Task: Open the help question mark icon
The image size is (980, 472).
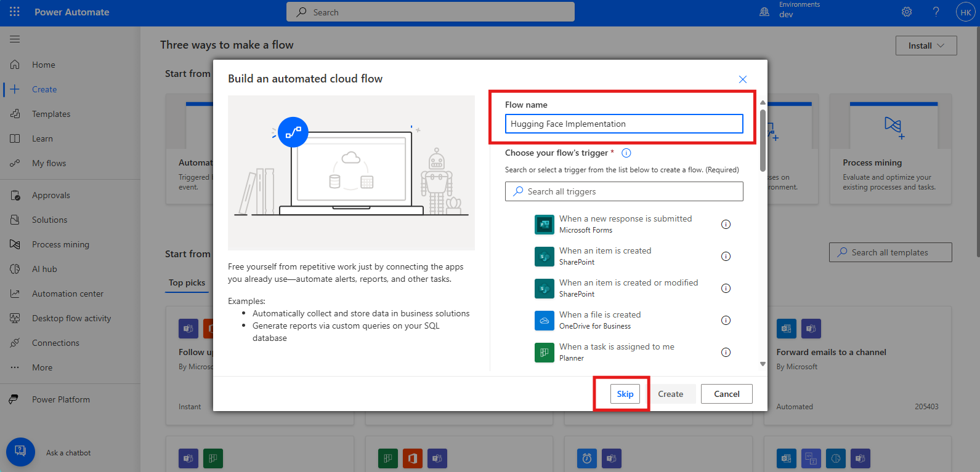Action: click(936, 12)
